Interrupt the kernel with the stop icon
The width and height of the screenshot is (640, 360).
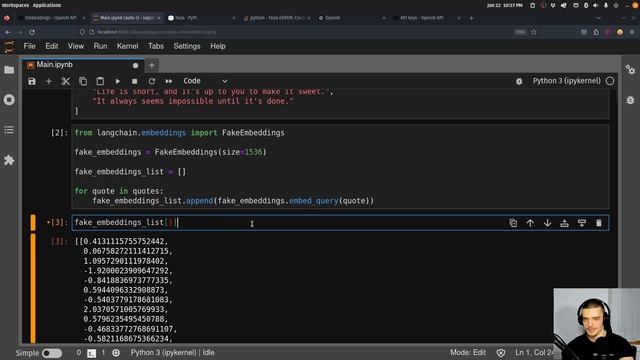[134, 81]
